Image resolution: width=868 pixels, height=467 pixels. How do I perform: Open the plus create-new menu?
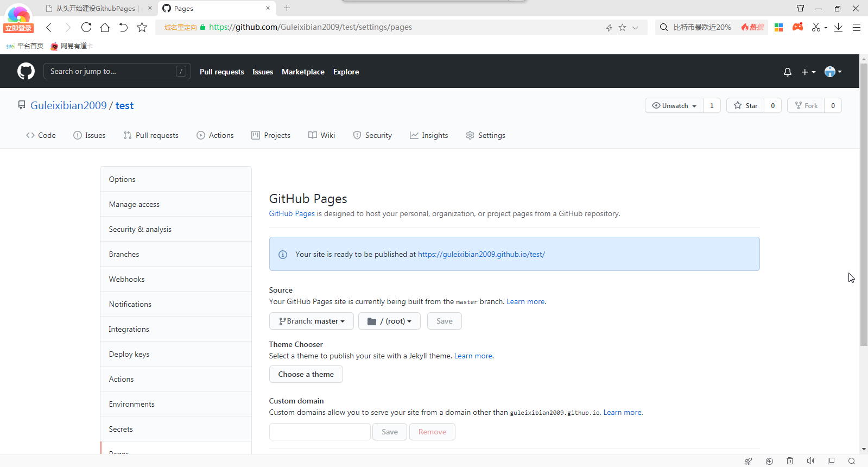pos(808,72)
